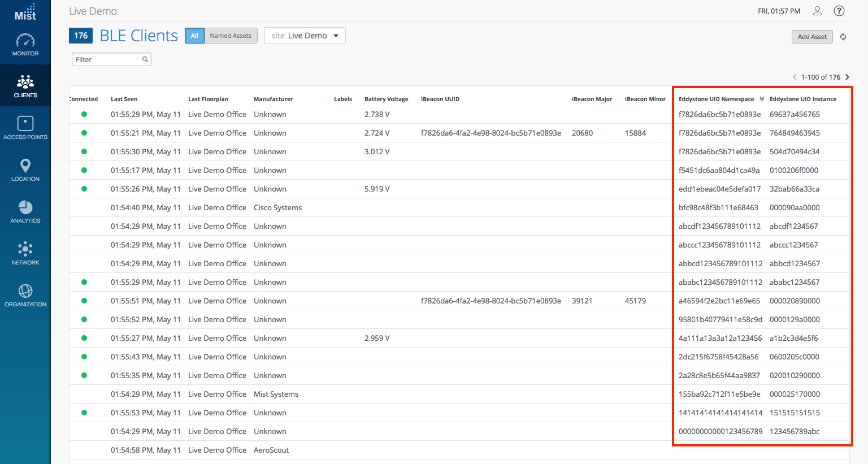Image resolution: width=868 pixels, height=464 pixels.
Task: Click the Eddystone UID Namespace sort arrow
Action: point(762,99)
